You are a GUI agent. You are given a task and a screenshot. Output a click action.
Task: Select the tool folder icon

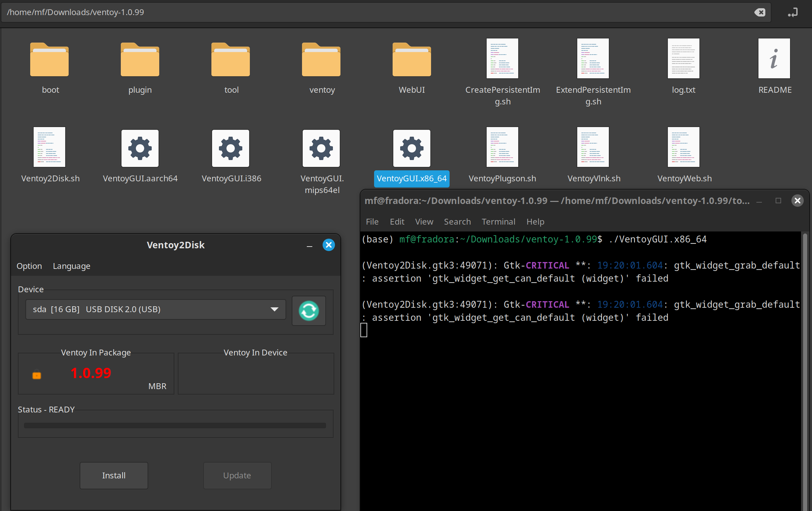click(231, 60)
